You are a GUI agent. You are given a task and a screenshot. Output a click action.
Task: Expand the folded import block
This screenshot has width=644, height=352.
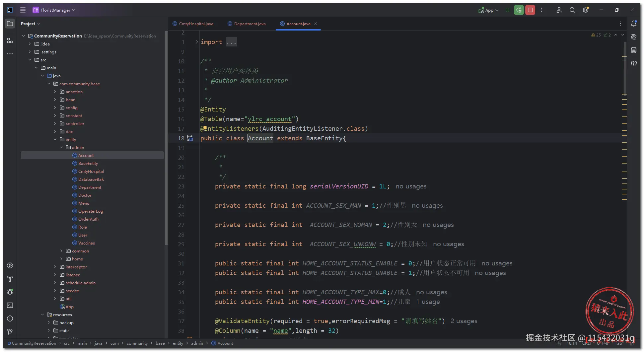[196, 42]
